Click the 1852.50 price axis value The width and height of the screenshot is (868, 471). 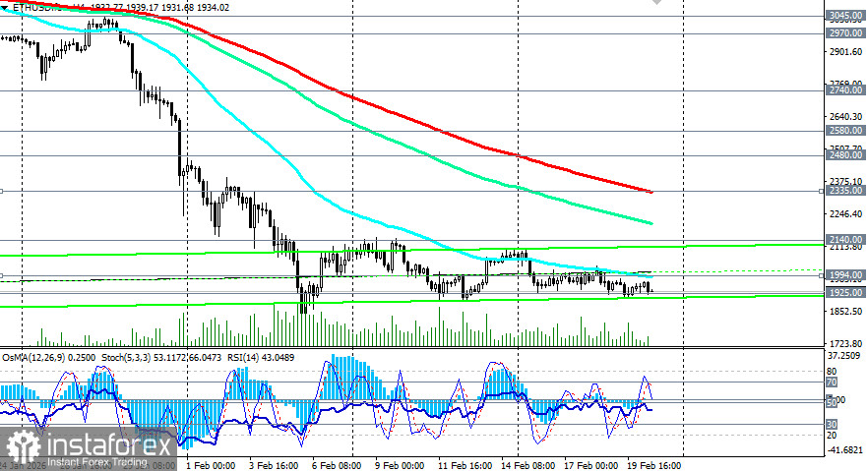click(846, 312)
